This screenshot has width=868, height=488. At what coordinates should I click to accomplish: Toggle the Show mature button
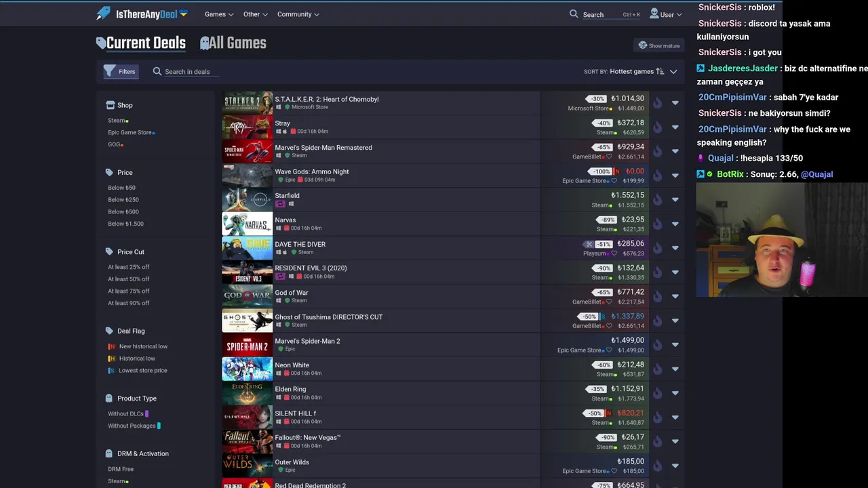(x=659, y=45)
